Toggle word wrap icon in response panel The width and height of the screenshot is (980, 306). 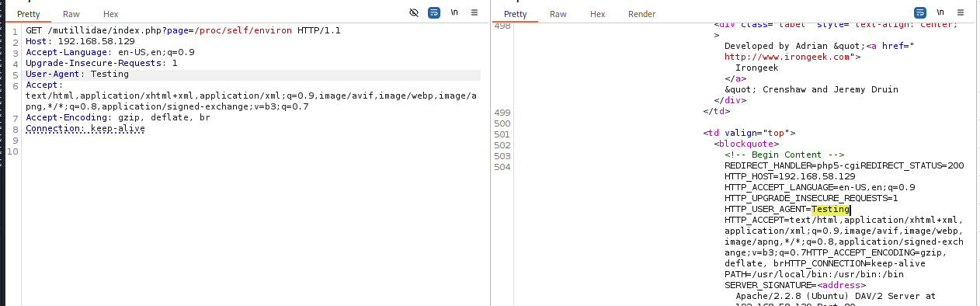click(x=920, y=13)
